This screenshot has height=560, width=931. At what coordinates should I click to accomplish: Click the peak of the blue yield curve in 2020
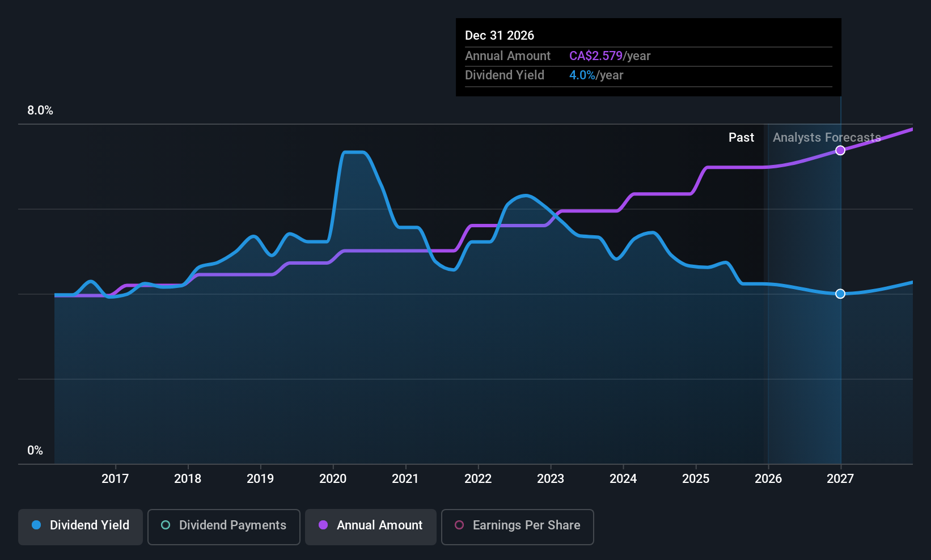tap(354, 152)
